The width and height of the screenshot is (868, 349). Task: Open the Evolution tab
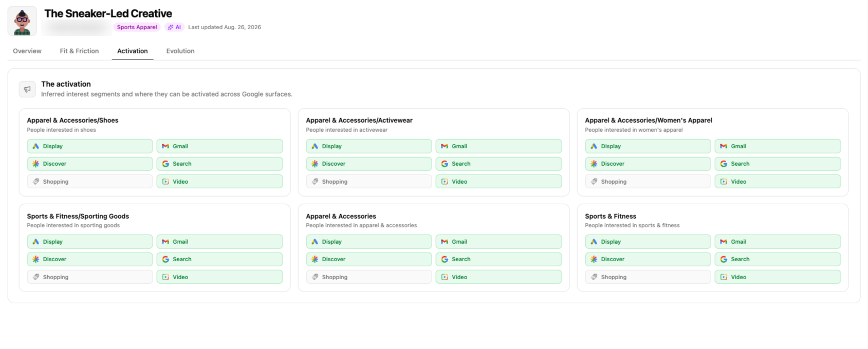pos(180,51)
